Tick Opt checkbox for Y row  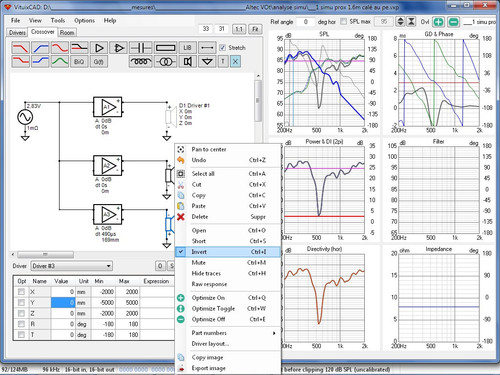[x=21, y=303]
